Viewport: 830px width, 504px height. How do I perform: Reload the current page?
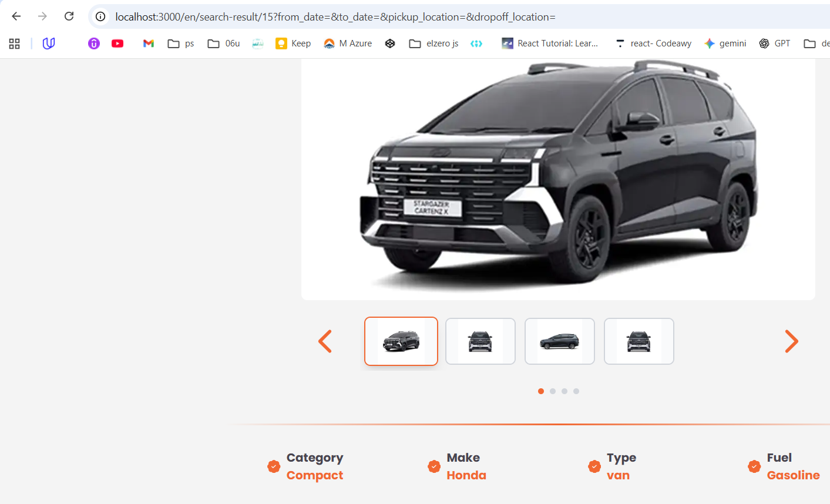coord(69,16)
